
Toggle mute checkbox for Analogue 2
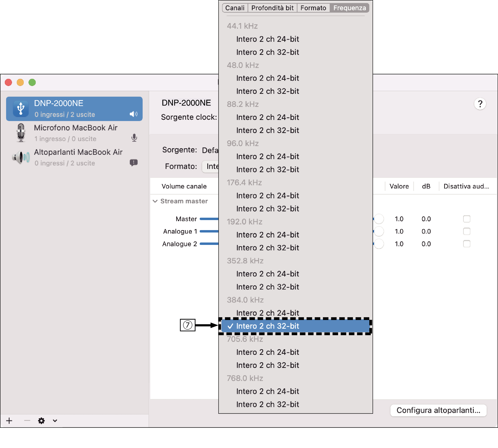[466, 244]
